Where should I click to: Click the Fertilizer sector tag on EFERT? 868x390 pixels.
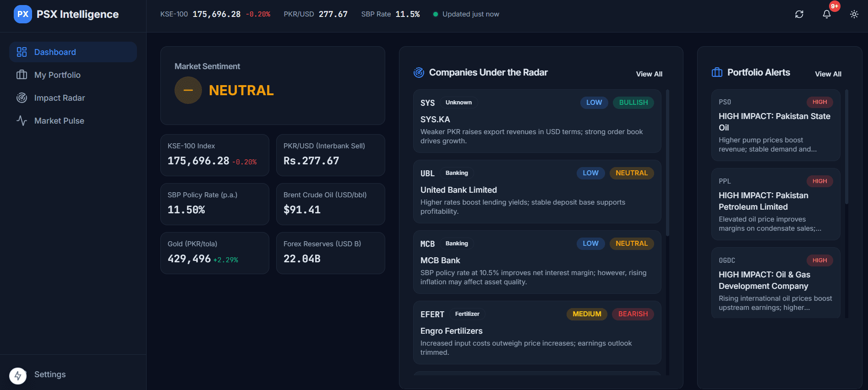pyautogui.click(x=467, y=314)
